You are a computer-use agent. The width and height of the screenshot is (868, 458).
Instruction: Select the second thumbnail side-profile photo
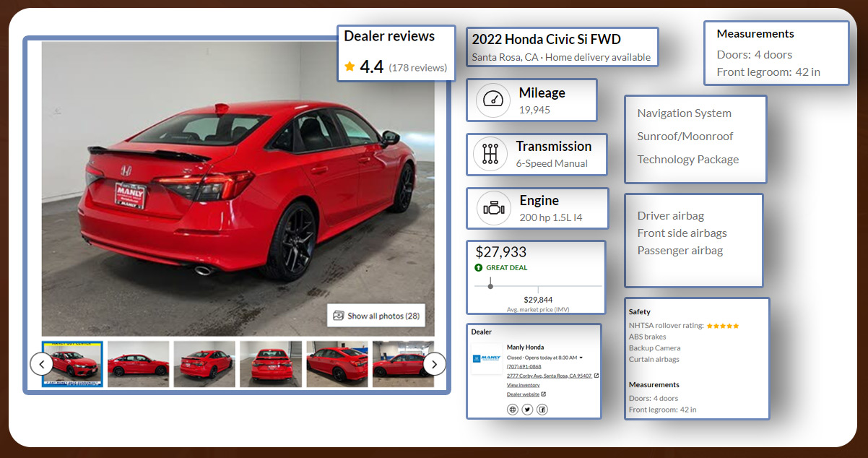click(x=138, y=364)
